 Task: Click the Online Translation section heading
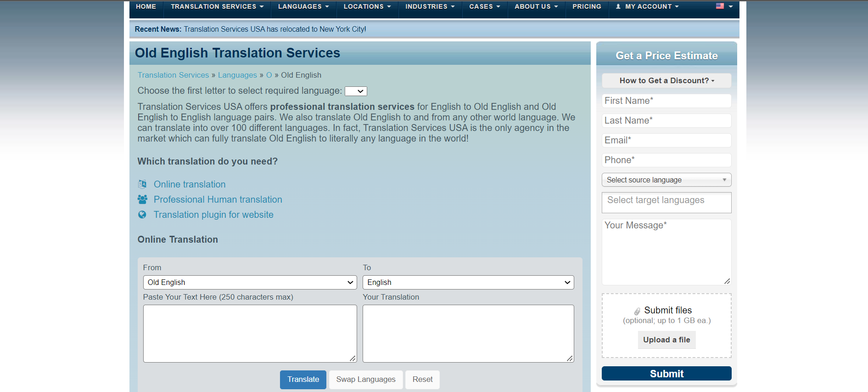point(178,239)
